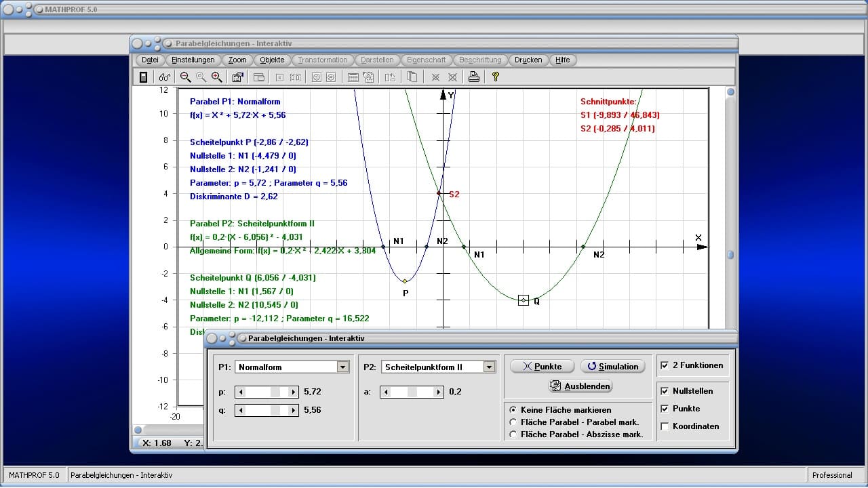
Task: Click the calculator icon at toolbar start
Action: (143, 77)
